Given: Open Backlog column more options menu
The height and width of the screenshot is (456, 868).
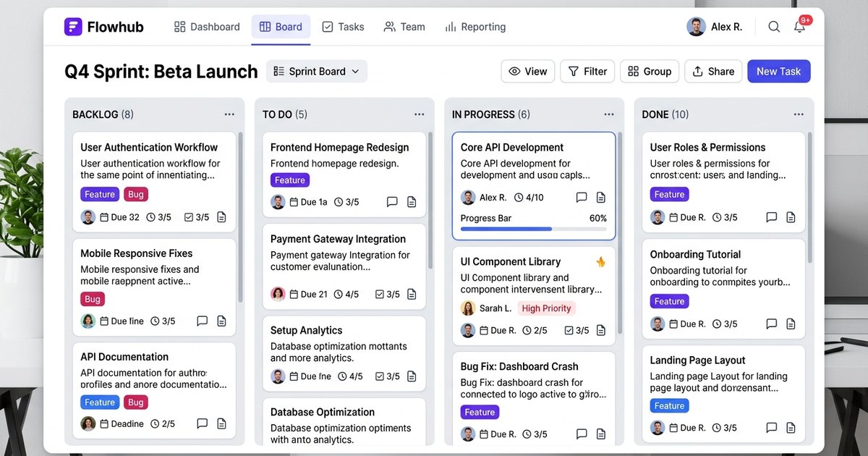Looking at the screenshot, I should pyautogui.click(x=229, y=114).
